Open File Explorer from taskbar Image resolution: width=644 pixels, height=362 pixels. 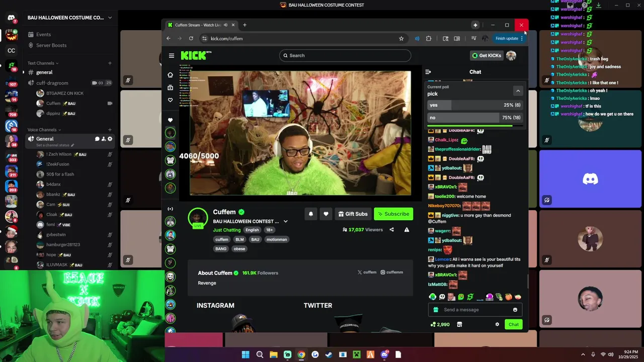click(x=273, y=354)
